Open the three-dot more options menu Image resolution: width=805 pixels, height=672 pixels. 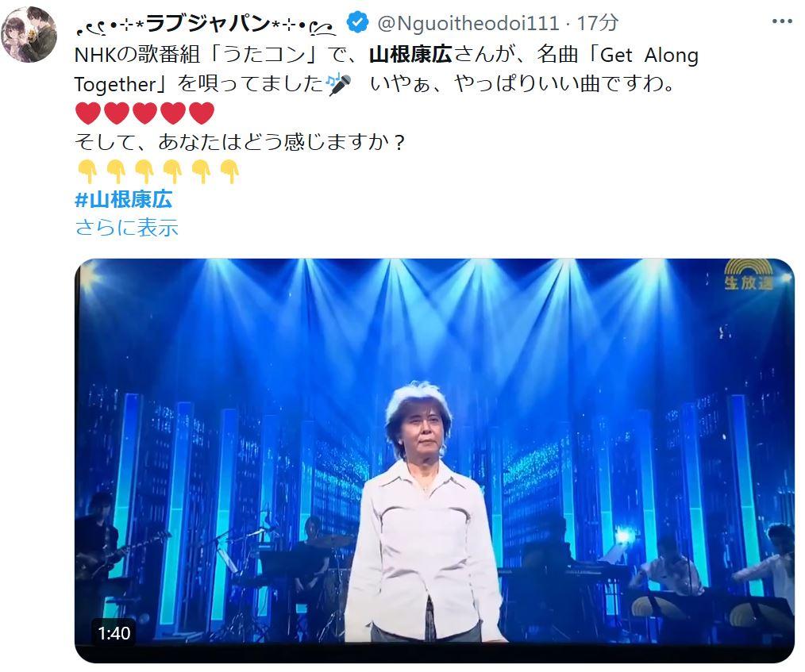(x=782, y=21)
